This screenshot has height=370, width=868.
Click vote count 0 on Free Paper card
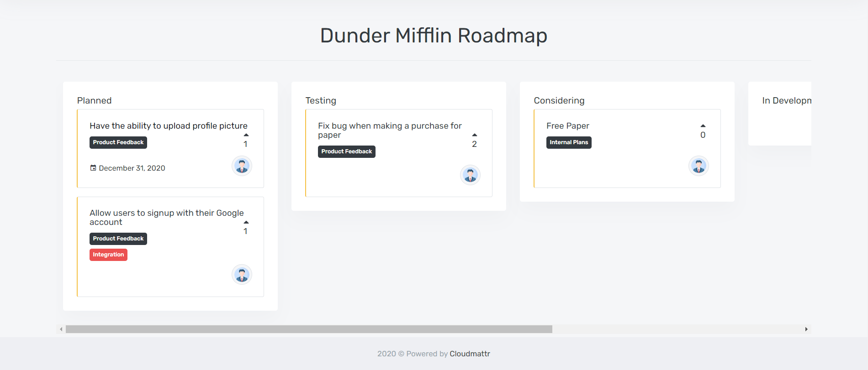click(703, 135)
